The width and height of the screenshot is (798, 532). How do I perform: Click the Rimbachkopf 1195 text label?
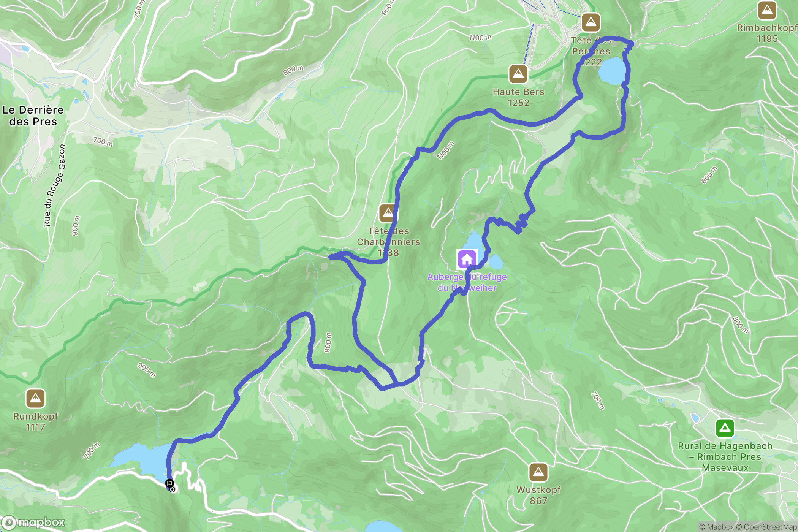click(767, 33)
